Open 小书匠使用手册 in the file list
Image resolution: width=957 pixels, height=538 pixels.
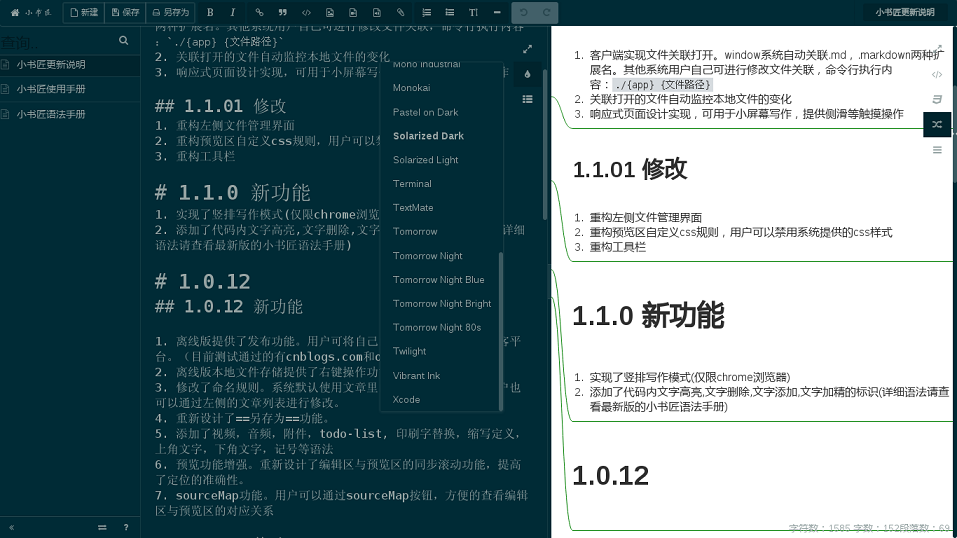point(70,89)
